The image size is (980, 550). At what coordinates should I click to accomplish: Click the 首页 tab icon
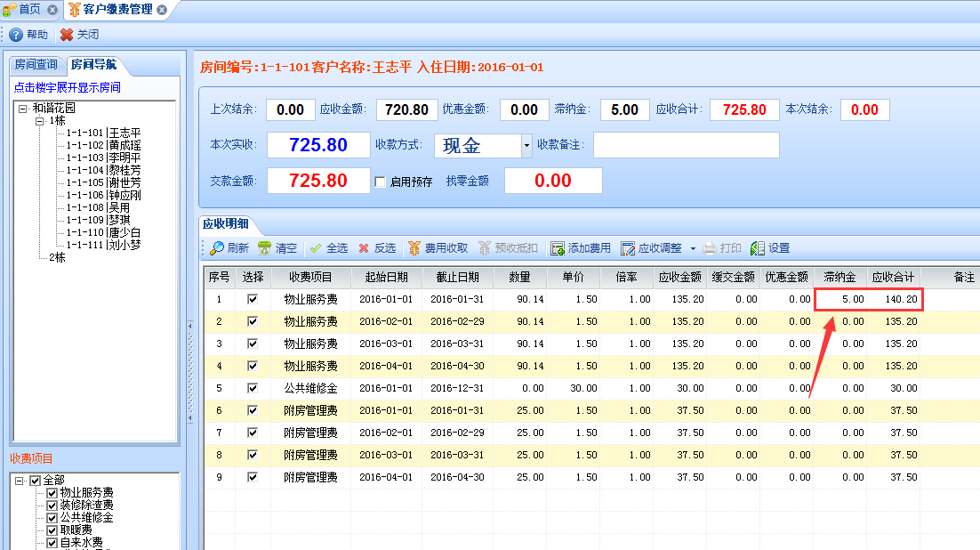pos(10,10)
